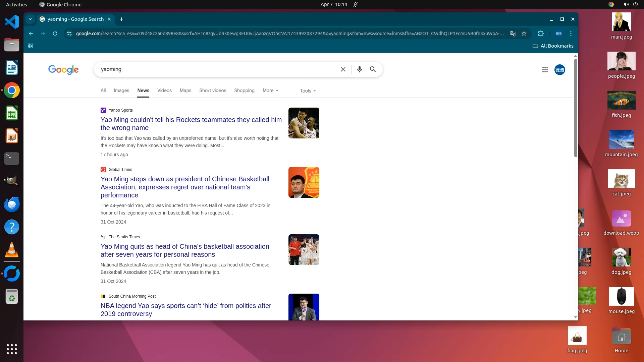The image size is (644, 362).
Task: Reload the page
Action: click(x=55, y=34)
